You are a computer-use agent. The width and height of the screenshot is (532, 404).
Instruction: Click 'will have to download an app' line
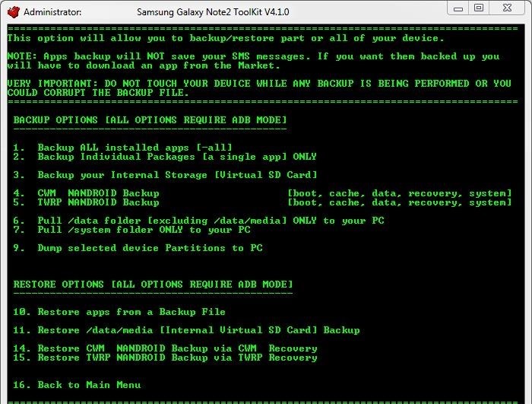pos(144,65)
